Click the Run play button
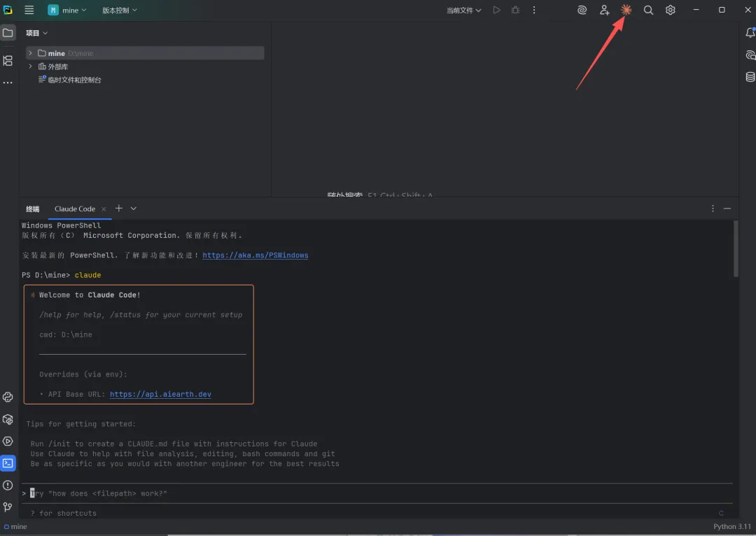 (x=496, y=10)
